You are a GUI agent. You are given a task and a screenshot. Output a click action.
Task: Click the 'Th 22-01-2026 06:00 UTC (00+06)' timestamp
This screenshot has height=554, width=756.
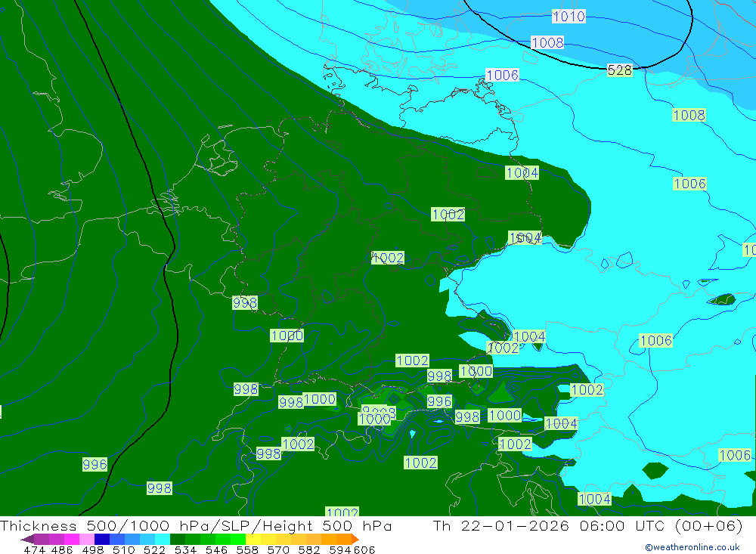[587, 525]
